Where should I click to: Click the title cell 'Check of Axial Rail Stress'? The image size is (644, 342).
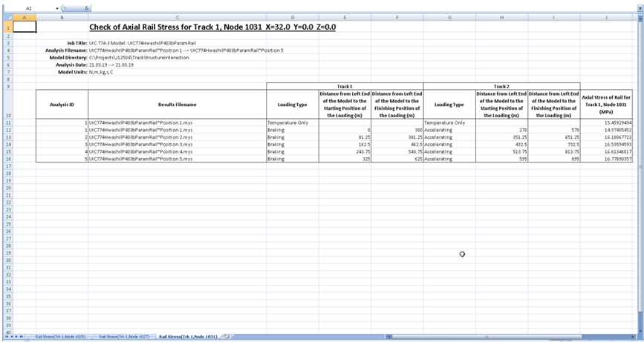(x=212, y=27)
